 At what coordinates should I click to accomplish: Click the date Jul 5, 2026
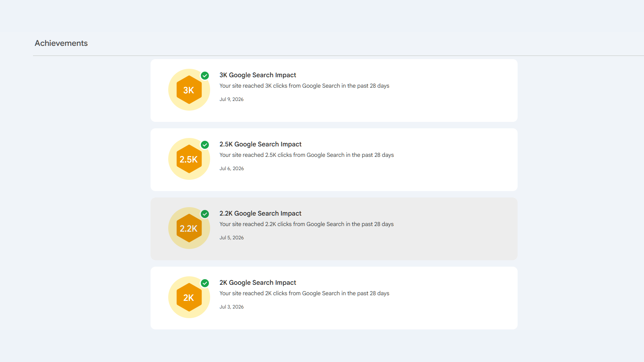pyautogui.click(x=231, y=238)
